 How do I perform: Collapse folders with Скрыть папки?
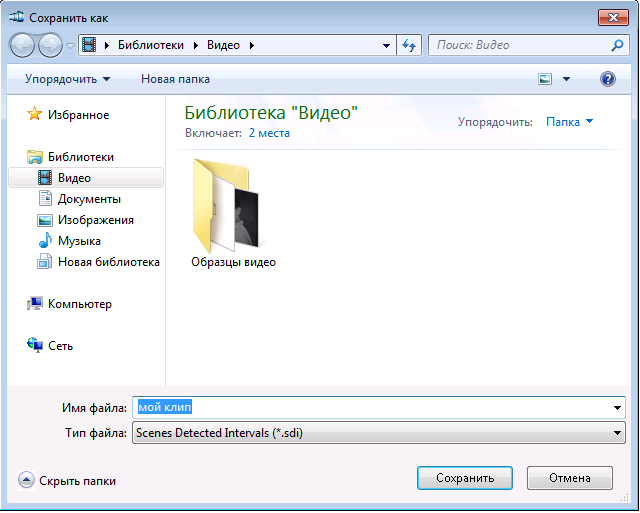click(67, 481)
